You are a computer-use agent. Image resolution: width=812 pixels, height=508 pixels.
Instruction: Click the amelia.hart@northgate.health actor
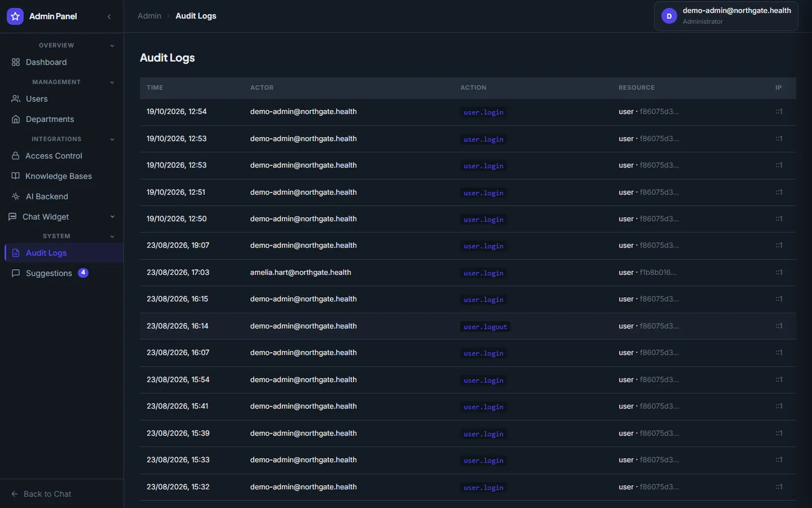(x=300, y=272)
